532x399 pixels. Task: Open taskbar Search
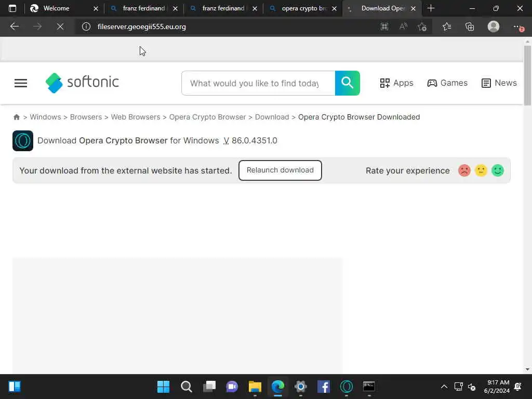click(187, 387)
